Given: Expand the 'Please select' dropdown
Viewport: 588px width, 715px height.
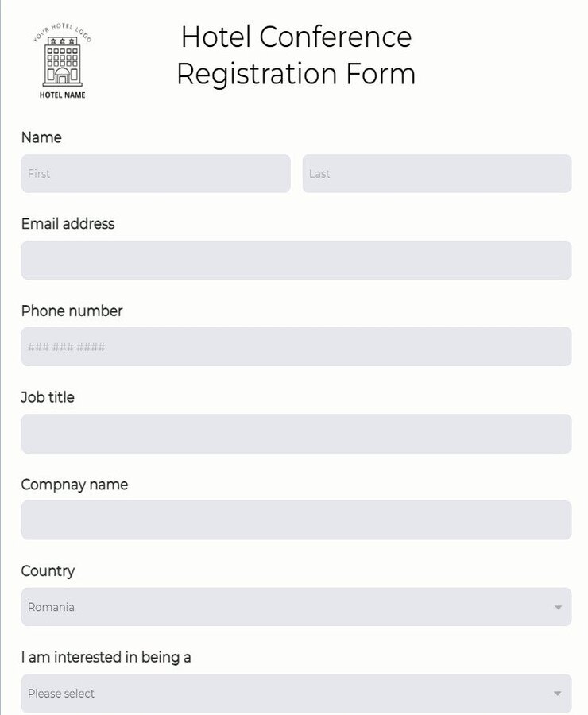Looking at the screenshot, I should [294, 694].
